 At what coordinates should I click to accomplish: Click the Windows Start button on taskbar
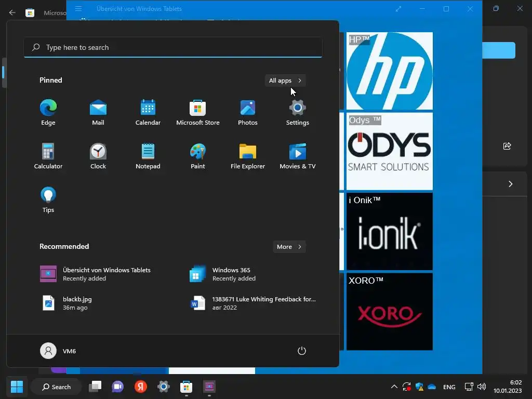coord(17,387)
